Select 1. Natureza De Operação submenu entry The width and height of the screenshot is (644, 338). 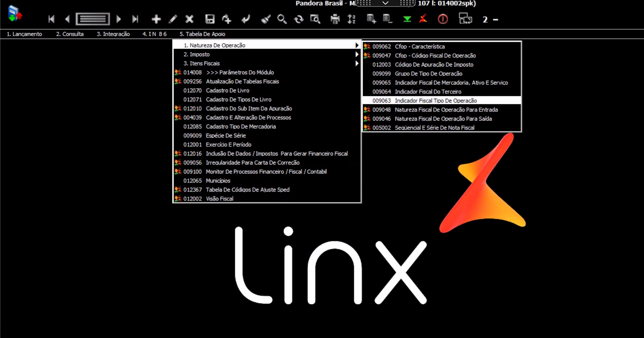point(267,45)
